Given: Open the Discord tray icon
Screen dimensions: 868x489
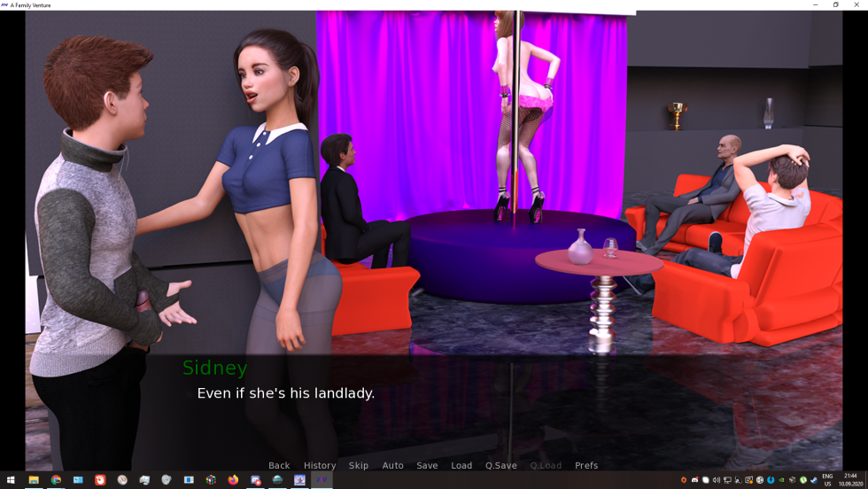Looking at the screenshot, I should pos(694,480).
